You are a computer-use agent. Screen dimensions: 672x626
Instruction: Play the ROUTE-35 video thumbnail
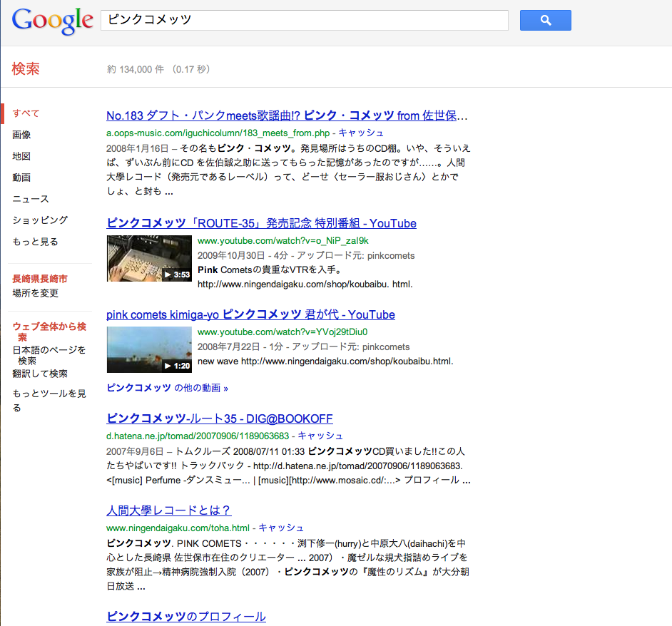(x=149, y=258)
